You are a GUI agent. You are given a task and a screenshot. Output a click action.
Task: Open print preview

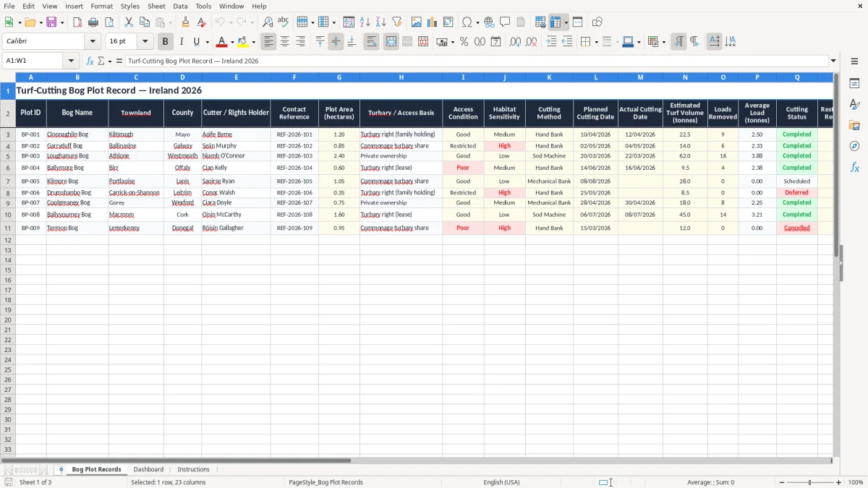tap(109, 22)
